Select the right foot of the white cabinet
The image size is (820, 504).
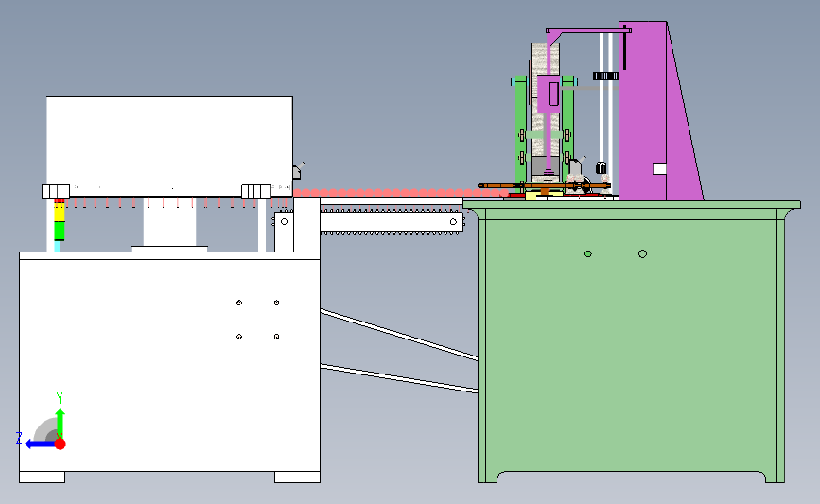(297, 477)
